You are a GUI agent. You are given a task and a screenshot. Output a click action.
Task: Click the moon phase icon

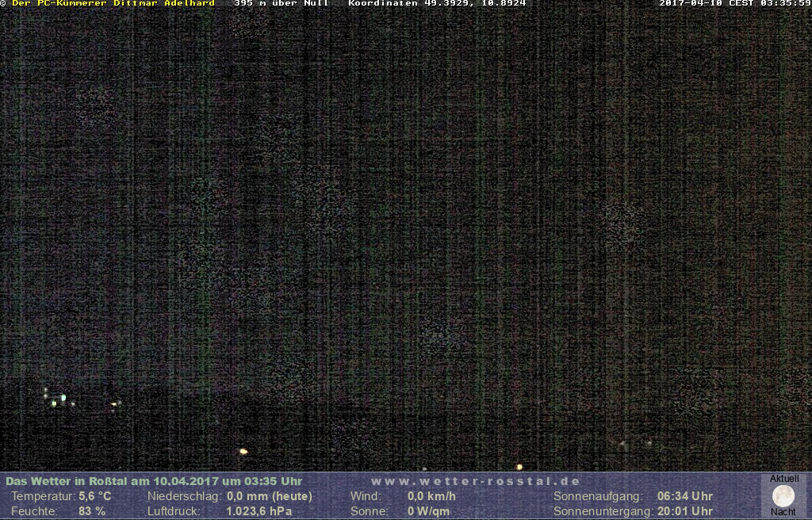click(x=783, y=495)
